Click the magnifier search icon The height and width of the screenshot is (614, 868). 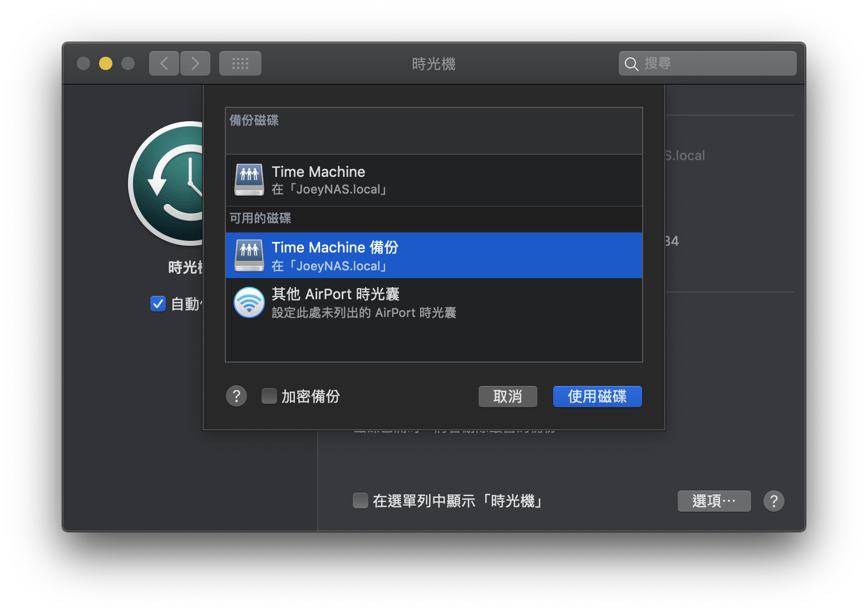click(x=631, y=64)
